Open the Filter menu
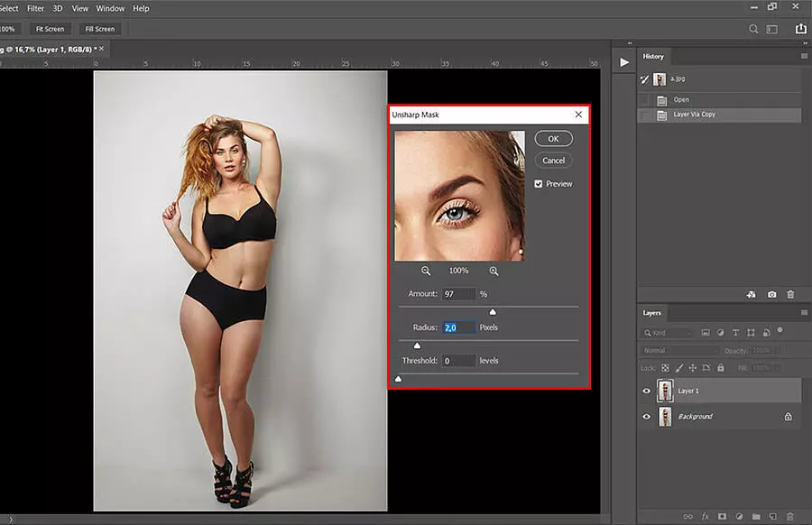The image size is (812, 525). coord(34,8)
